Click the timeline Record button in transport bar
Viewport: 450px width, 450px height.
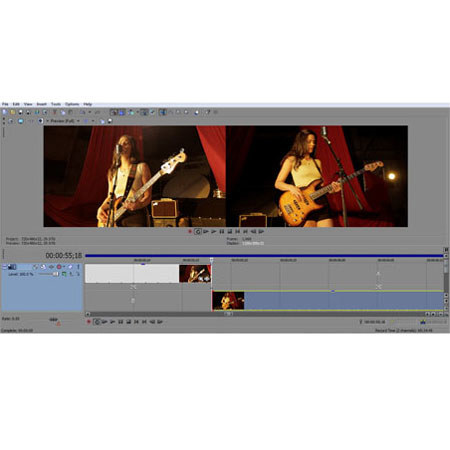[89, 322]
